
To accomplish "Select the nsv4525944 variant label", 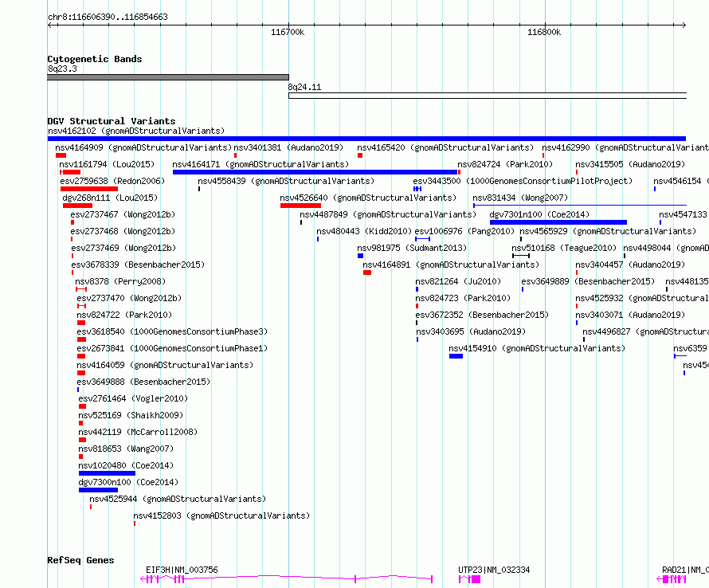I will pyautogui.click(x=178, y=499).
